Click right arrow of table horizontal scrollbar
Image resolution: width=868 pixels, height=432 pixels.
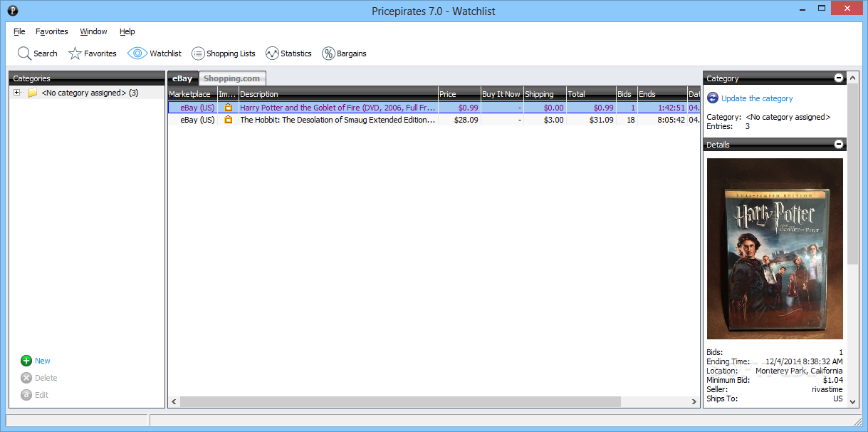click(x=694, y=402)
